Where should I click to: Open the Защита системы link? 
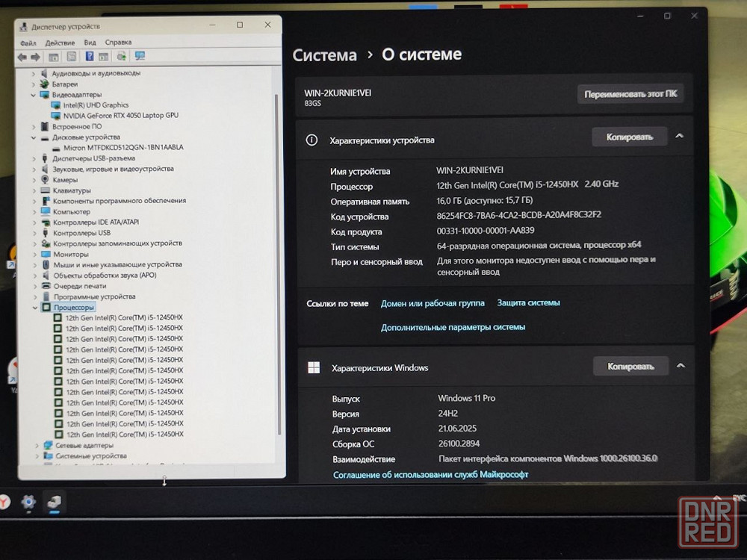click(x=528, y=303)
